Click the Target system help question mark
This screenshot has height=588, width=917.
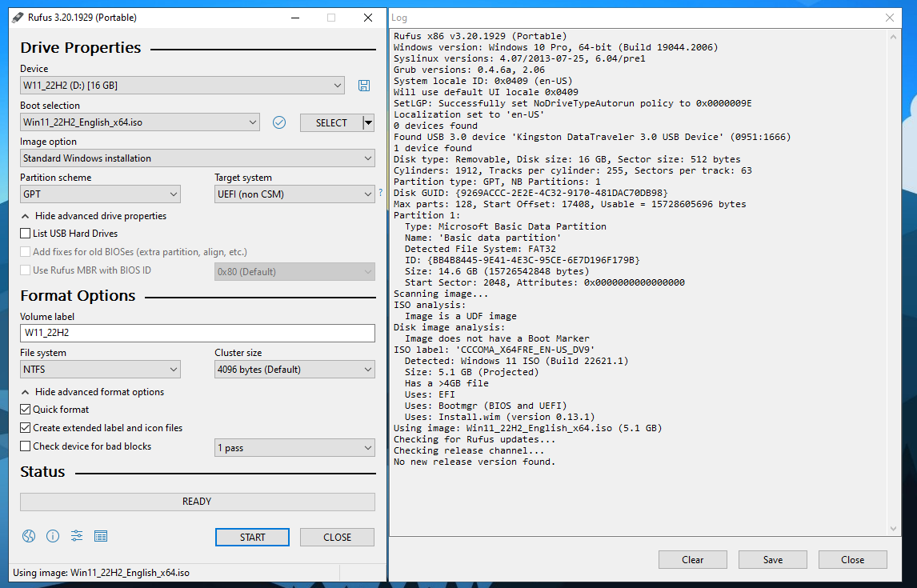click(381, 192)
